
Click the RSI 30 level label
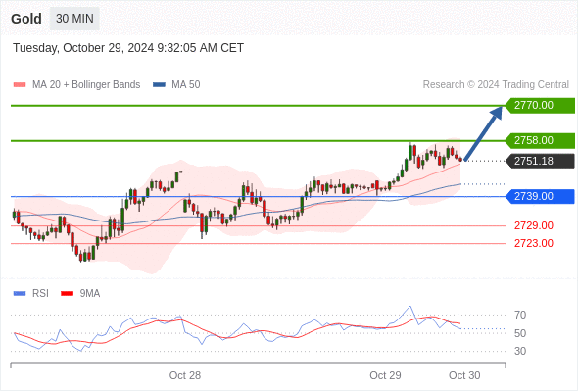pos(520,351)
